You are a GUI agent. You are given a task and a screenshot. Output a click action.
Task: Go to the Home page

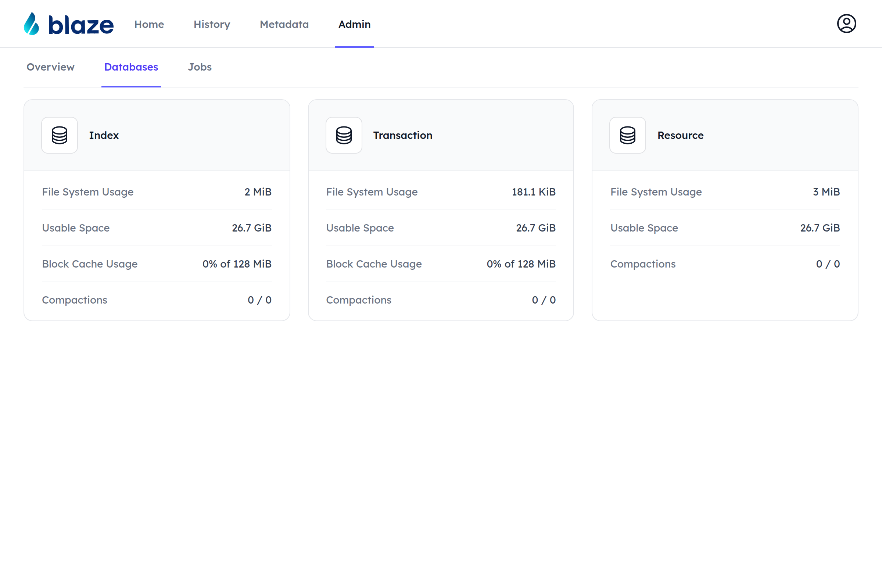click(x=149, y=24)
